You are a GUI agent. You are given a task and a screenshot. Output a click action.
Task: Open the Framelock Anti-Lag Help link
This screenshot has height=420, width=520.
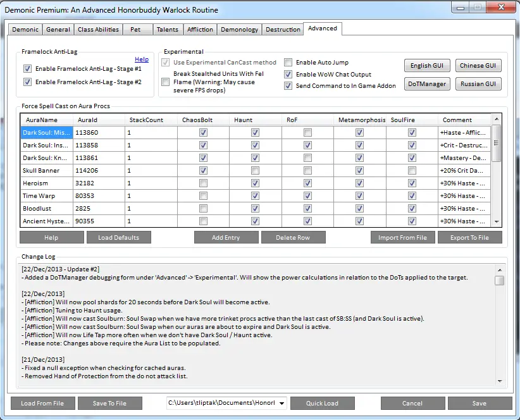pyautogui.click(x=142, y=59)
